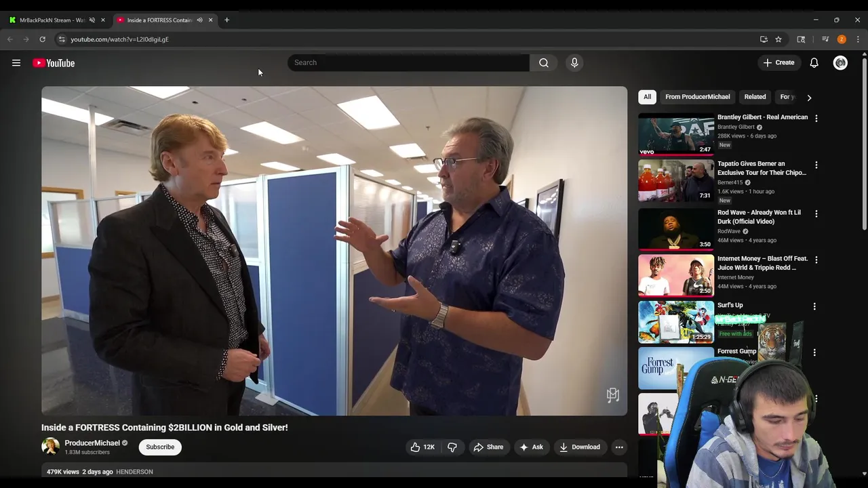Viewport: 868px width, 488px height.
Task: Close the MrBackPackN Stream tab
Action: click(103, 20)
